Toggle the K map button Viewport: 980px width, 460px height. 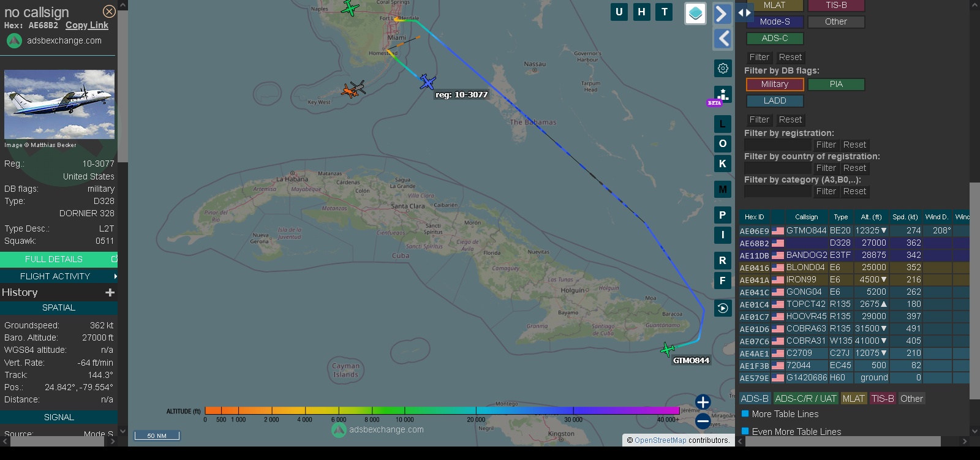[x=723, y=164]
